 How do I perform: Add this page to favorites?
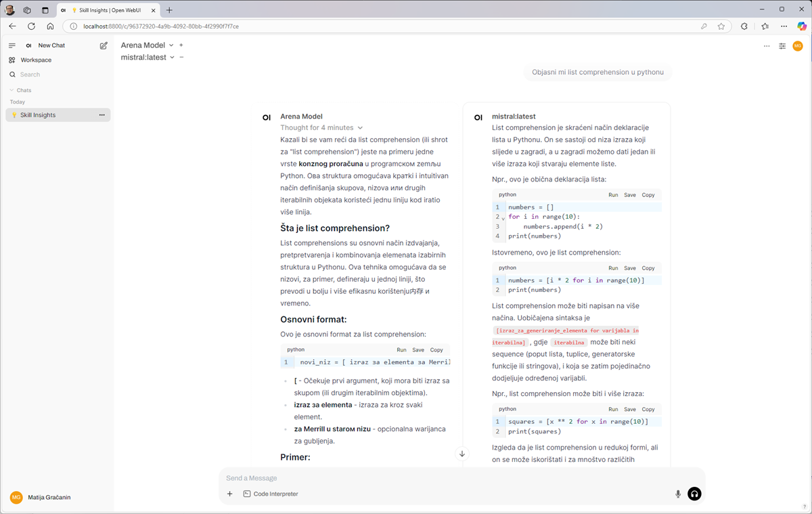point(721,26)
